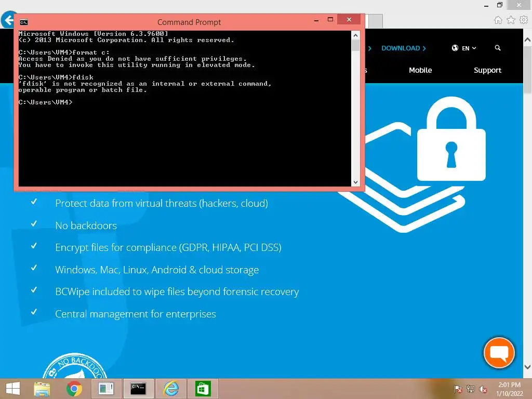The height and width of the screenshot is (399, 532).
Task: Open the Command Prompt window icon menu
Action: point(24,22)
